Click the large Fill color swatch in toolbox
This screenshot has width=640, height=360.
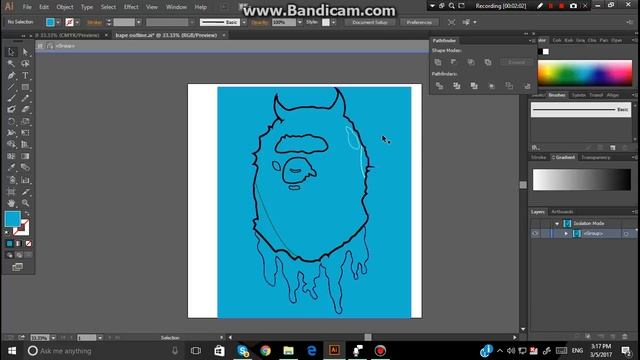pyautogui.click(x=12, y=219)
